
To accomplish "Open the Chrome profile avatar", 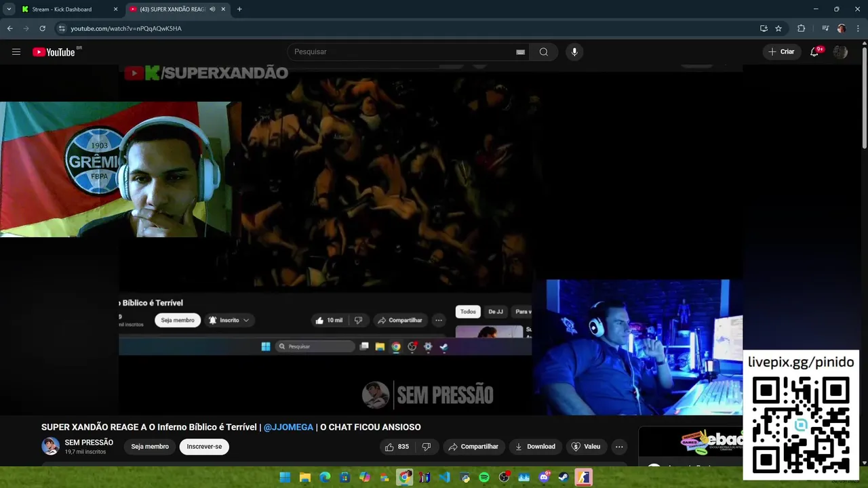I will [x=842, y=28].
